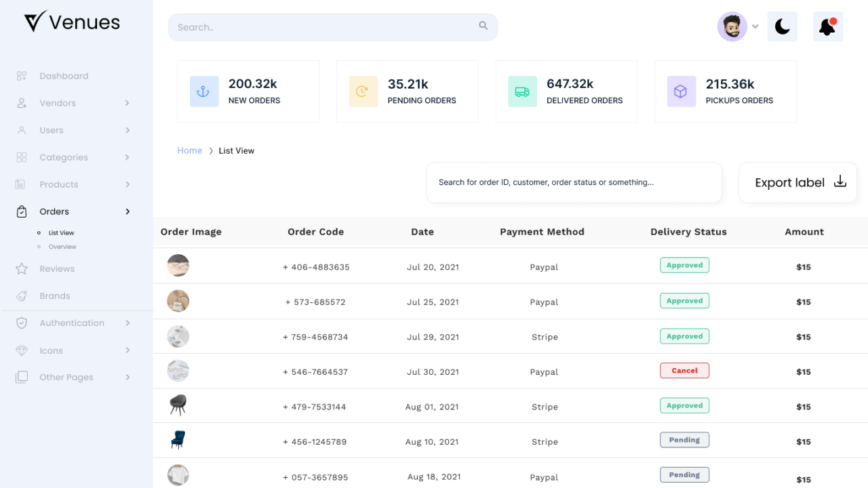The width and height of the screenshot is (868, 488).
Task: Focus the order ID search field
Action: 574,182
